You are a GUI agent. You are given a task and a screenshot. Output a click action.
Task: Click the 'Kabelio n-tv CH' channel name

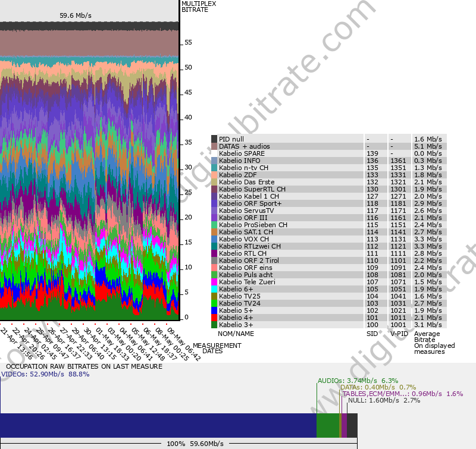coord(243,168)
